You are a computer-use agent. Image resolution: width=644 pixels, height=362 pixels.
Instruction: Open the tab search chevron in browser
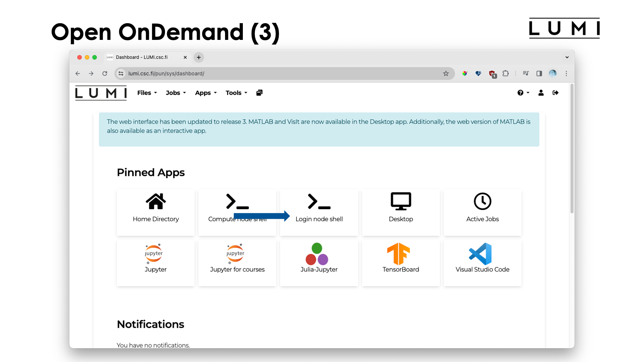coord(567,57)
